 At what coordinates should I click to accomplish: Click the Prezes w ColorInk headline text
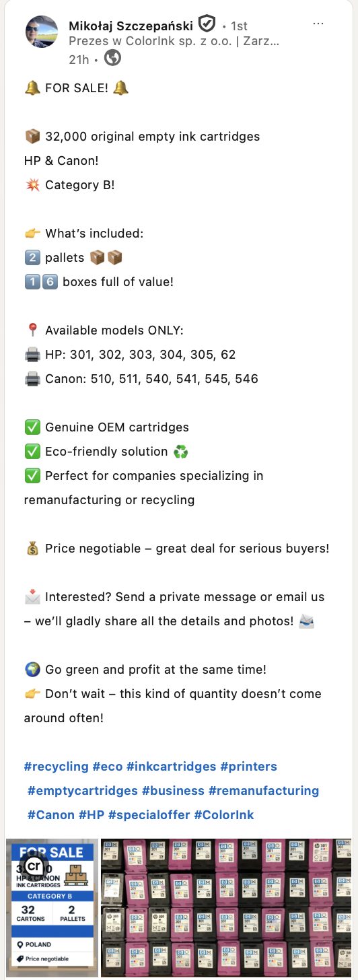[x=174, y=41]
